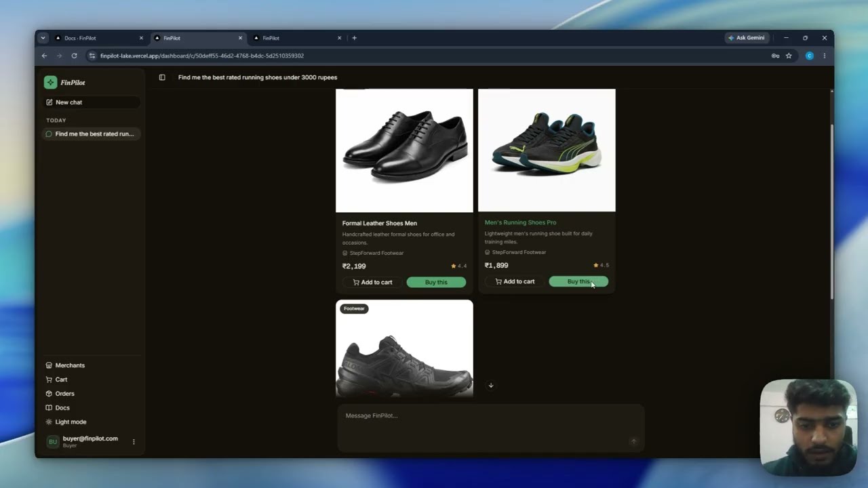868x488 pixels.
Task: Open the tab search dropdown
Action: tap(43, 38)
